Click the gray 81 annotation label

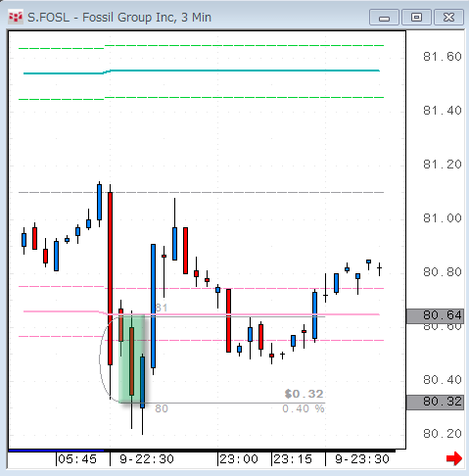[162, 308]
